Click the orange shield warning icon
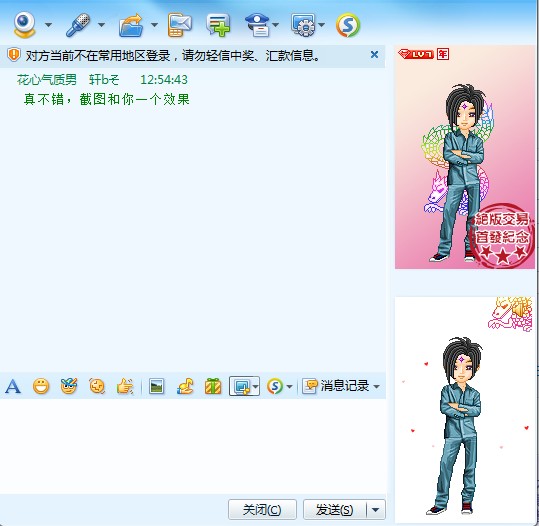This screenshot has width=539, height=526. pos(14,55)
